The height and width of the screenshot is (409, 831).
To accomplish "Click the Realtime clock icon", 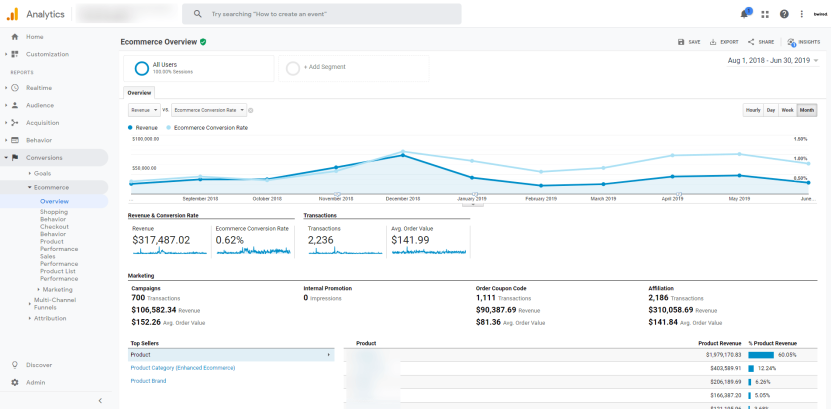I will pyautogui.click(x=15, y=88).
